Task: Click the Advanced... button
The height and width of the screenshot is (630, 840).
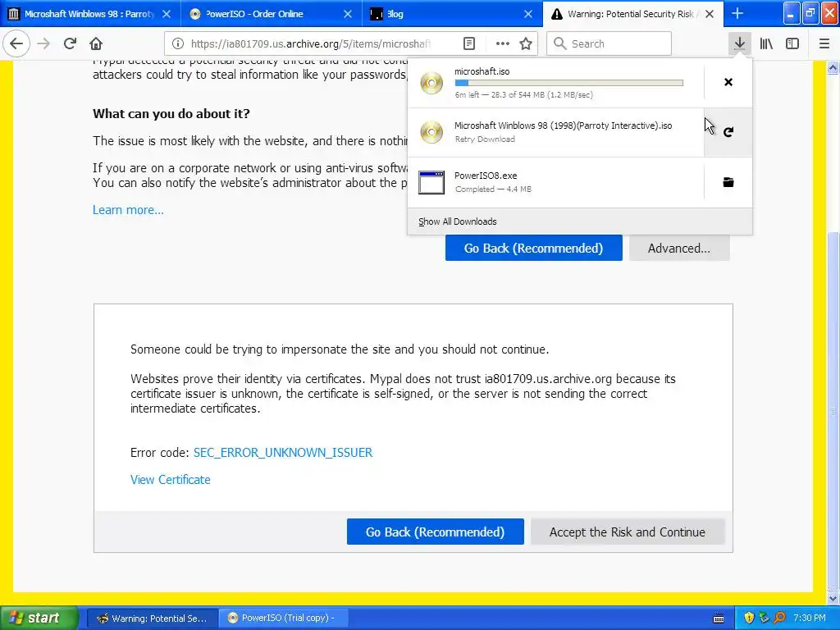Action: (679, 248)
